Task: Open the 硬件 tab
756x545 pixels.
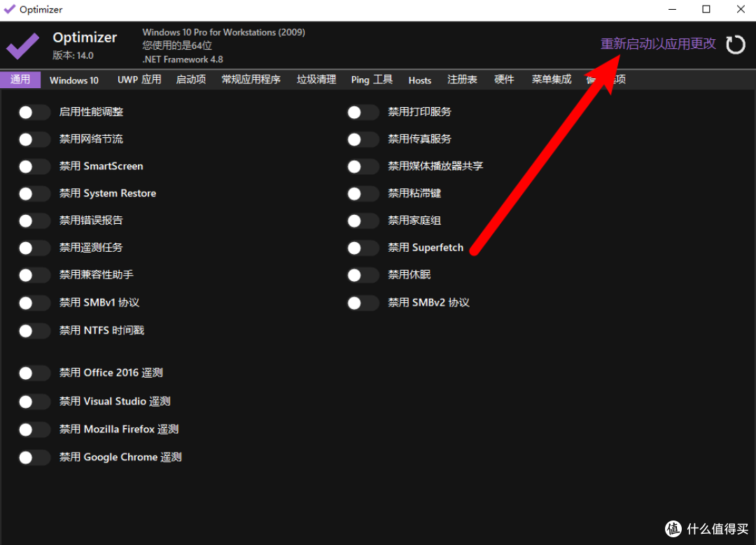Action: point(504,80)
